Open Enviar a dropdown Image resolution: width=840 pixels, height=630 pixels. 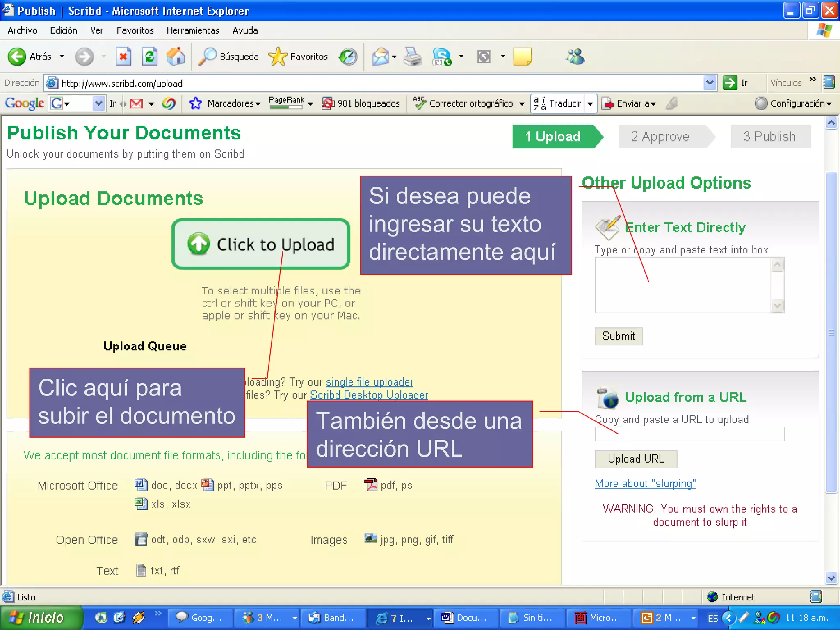click(x=630, y=103)
